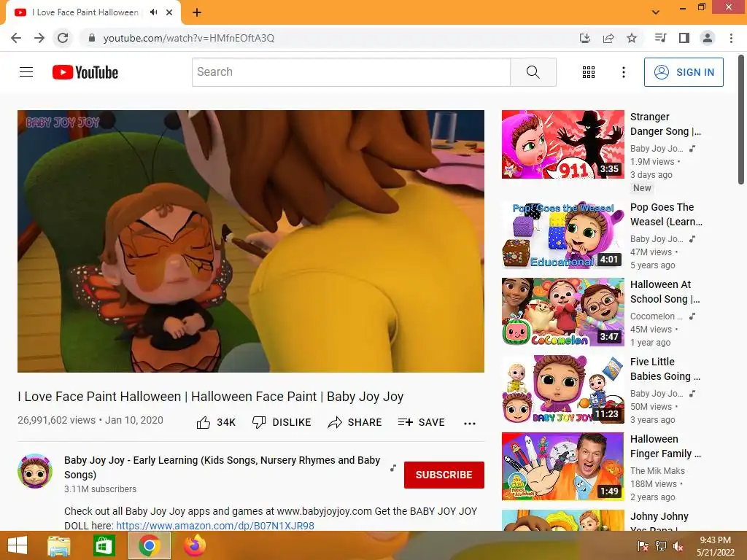Toggle Chrome side panel icon
The width and height of the screenshot is (747, 560).
[x=684, y=38]
